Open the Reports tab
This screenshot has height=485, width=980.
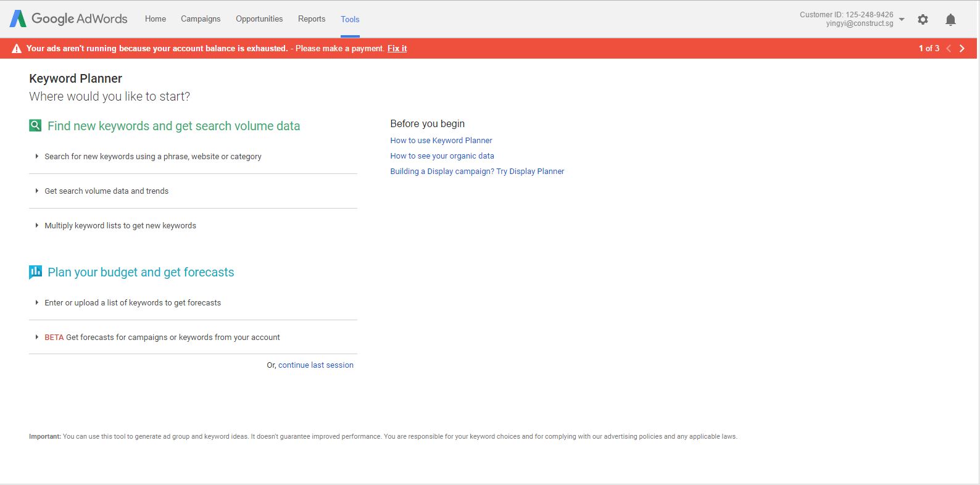pyautogui.click(x=312, y=19)
